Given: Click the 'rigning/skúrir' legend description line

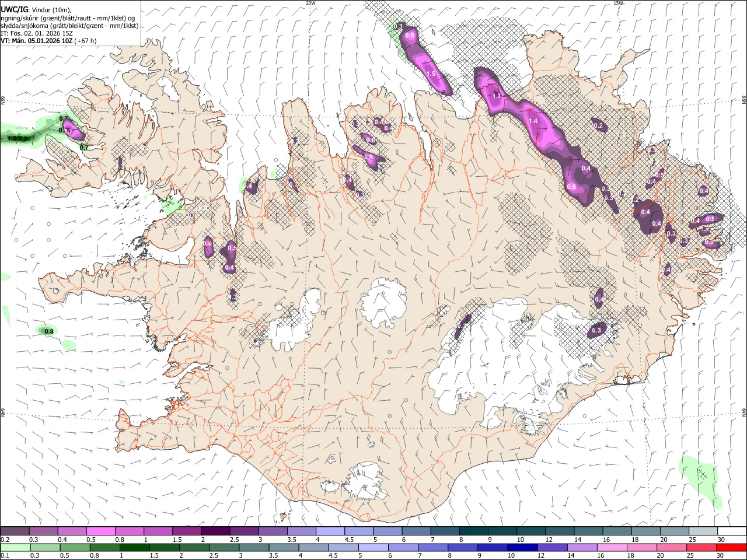Looking at the screenshot, I should pos(68,18).
